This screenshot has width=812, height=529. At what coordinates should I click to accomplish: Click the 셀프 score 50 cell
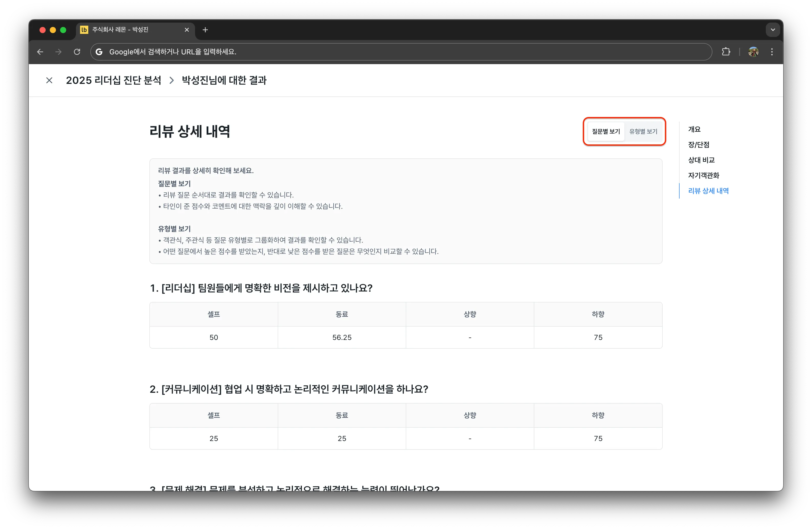click(x=214, y=338)
